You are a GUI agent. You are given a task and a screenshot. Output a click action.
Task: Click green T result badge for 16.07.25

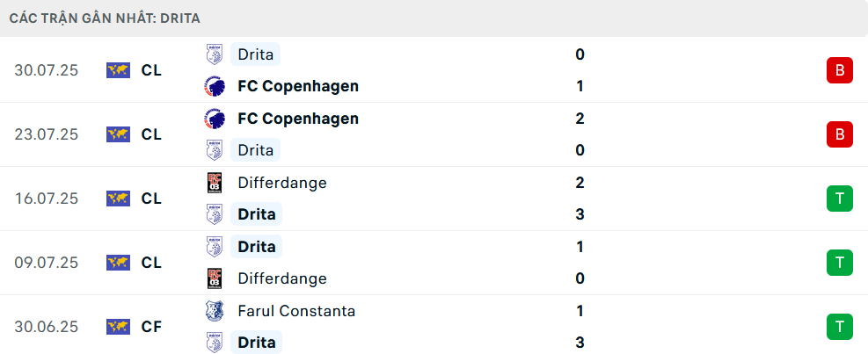pos(840,199)
